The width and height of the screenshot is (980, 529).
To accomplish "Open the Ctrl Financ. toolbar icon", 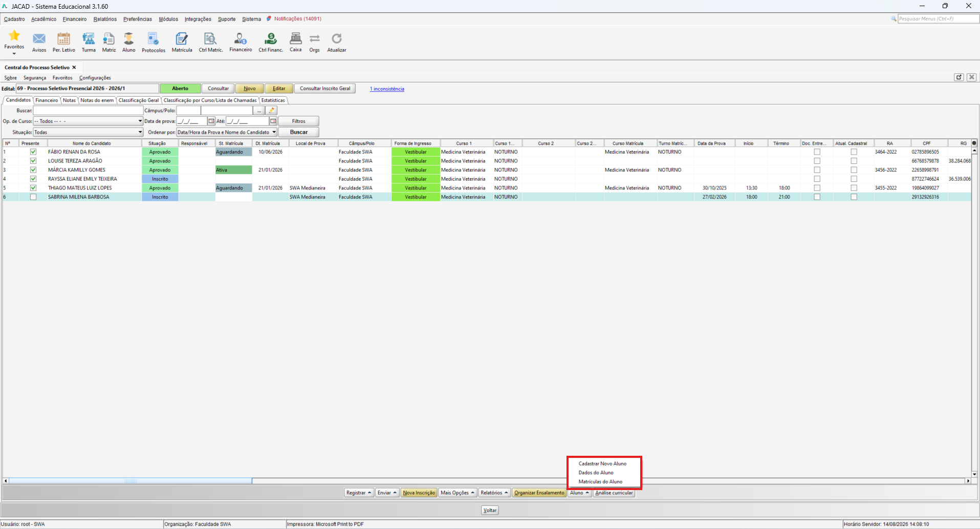I will (271, 38).
